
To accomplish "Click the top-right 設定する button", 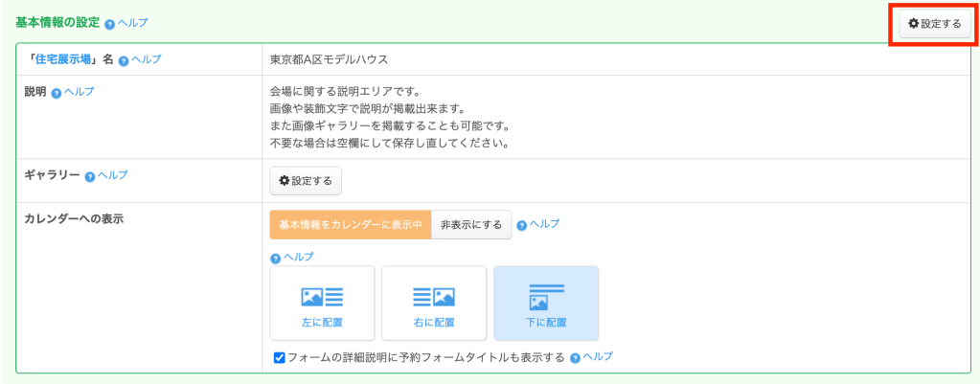I will (x=934, y=23).
